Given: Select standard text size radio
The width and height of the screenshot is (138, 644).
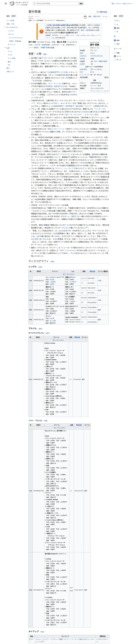Looking at the screenshot, I should coord(115,28).
